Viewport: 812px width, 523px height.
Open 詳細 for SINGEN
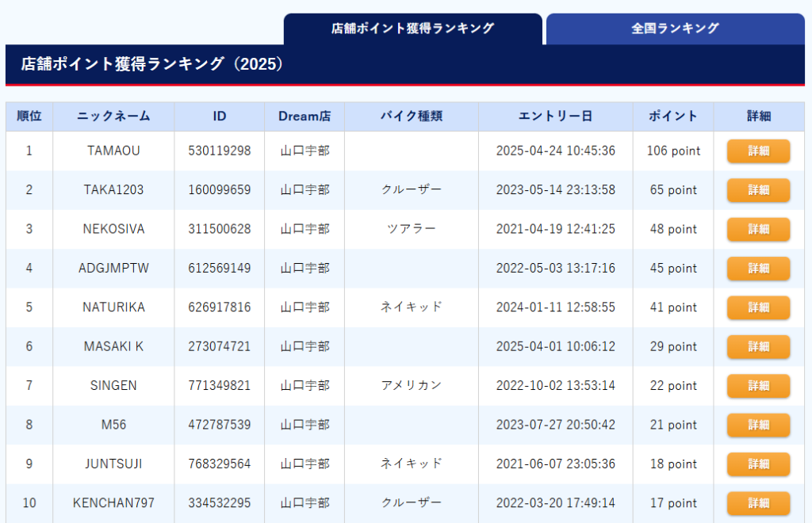(x=758, y=386)
